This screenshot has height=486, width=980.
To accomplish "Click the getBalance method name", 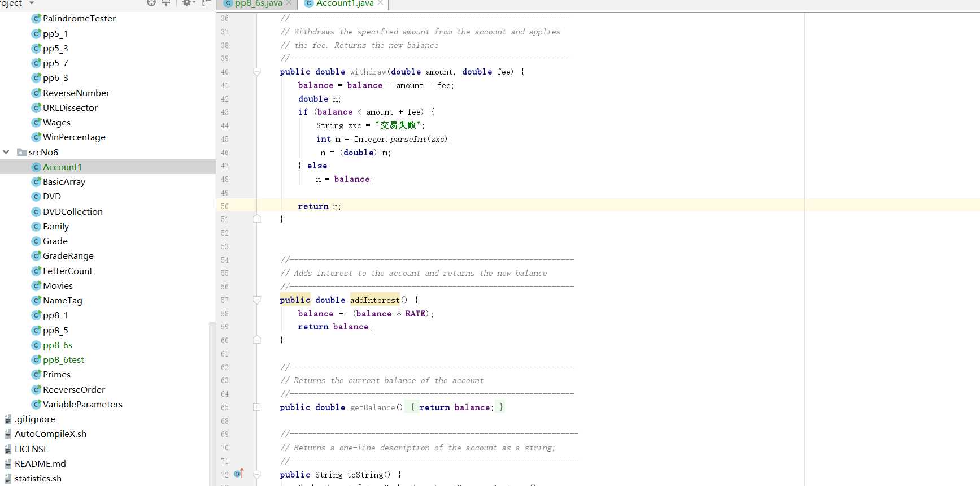I will 372,407.
